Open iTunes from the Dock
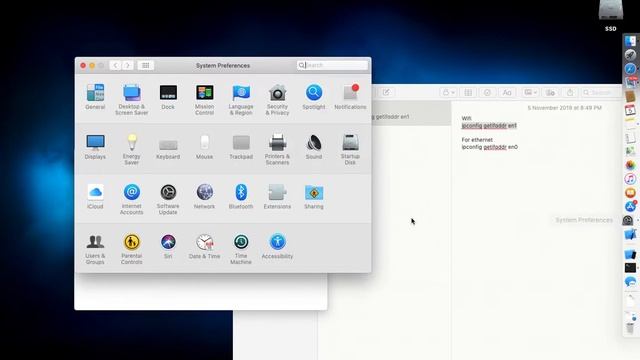Image resolution: width=640 pixels, height=360 pixels. [x=630, y=179]
